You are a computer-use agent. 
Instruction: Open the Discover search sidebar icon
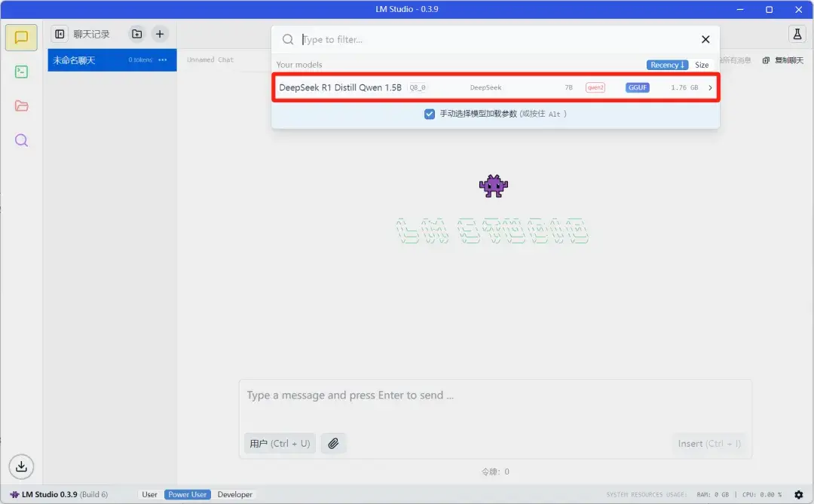[21, 140]
